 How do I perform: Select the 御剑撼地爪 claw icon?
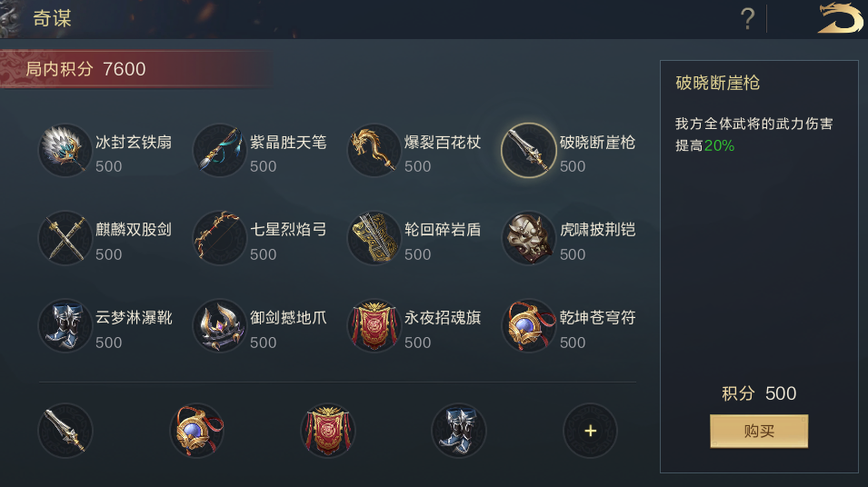[219, 326]
